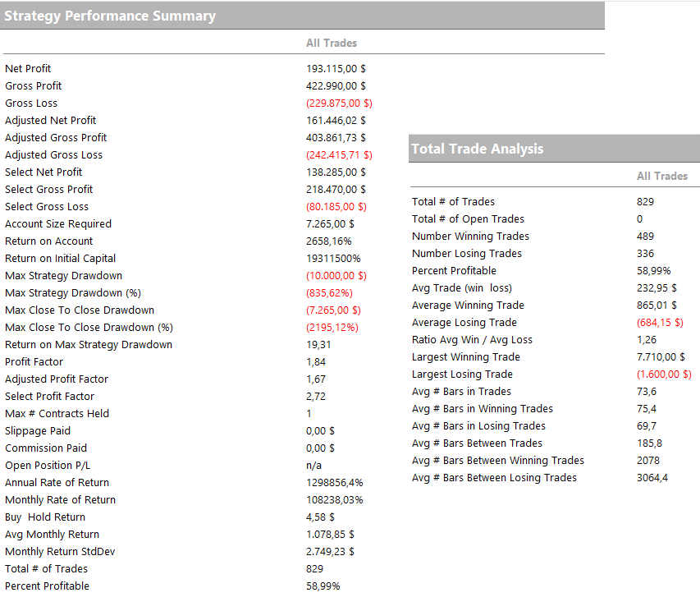Click the Net Profit row label

pos(28,69)
